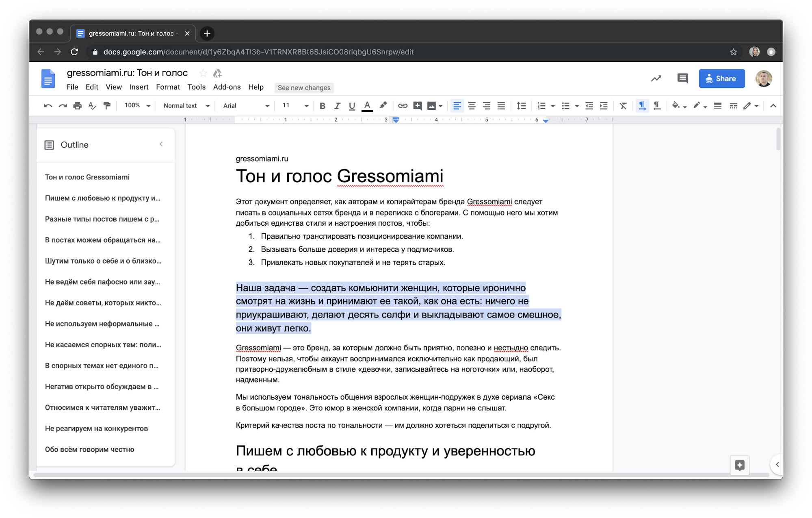Collapse the toolbar menus with the up chevron
The image size is (812, 518).
(773, 106)
